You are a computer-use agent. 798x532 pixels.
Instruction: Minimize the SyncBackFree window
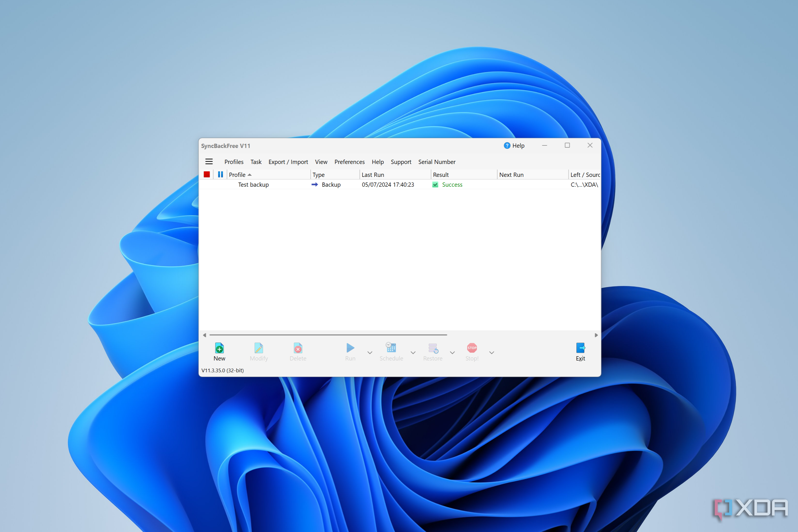(544, 145)
